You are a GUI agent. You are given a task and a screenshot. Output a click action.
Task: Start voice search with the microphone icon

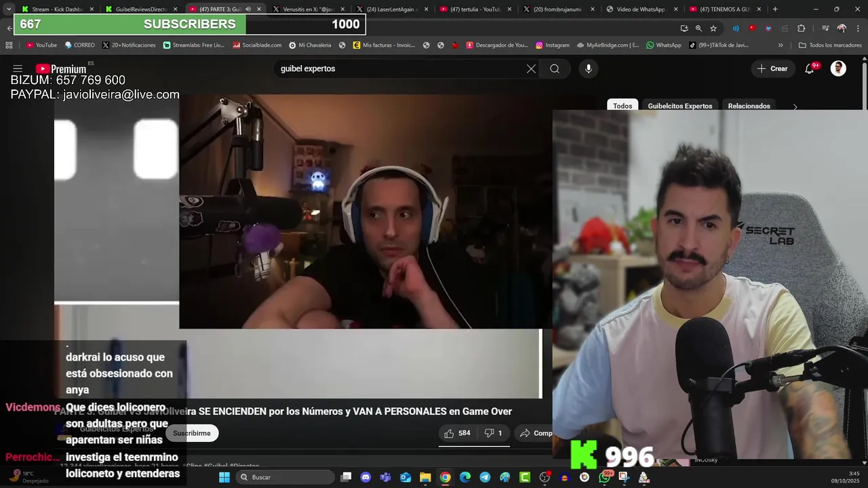coord(589,68)
